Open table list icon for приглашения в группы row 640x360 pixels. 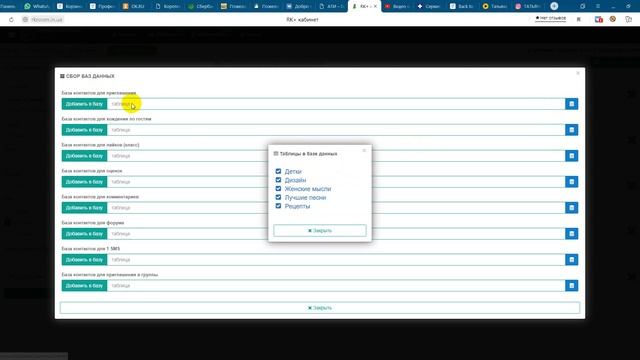pyautogui.click(x=571, y=286)
